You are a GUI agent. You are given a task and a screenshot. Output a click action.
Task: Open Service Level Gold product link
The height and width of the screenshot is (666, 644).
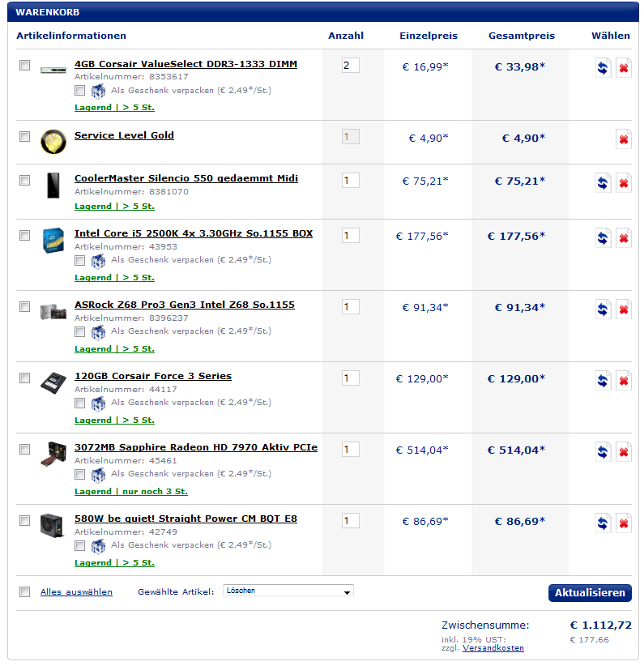124,135
